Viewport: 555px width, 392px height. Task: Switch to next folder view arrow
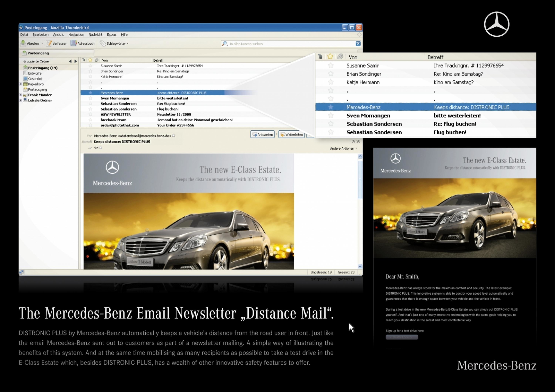tap(76, 61)
